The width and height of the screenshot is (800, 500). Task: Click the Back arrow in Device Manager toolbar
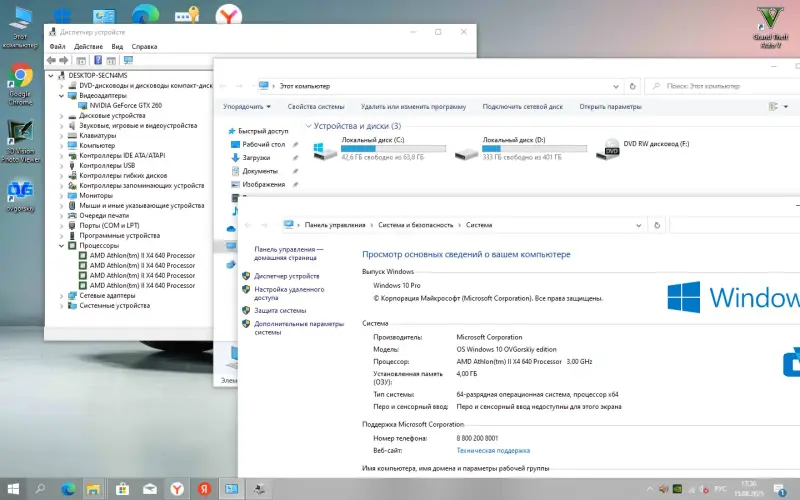pyautogui.click(x=51, y=60)
